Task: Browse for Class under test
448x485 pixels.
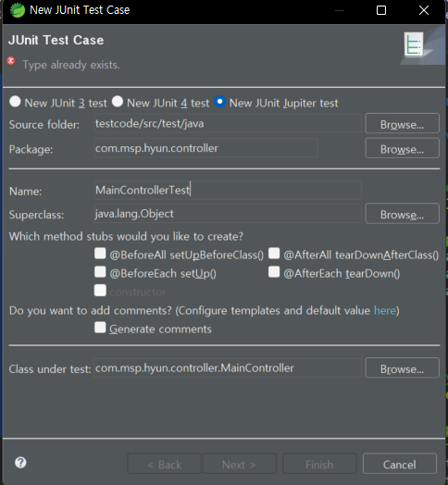Action: (x=403, y=367)
